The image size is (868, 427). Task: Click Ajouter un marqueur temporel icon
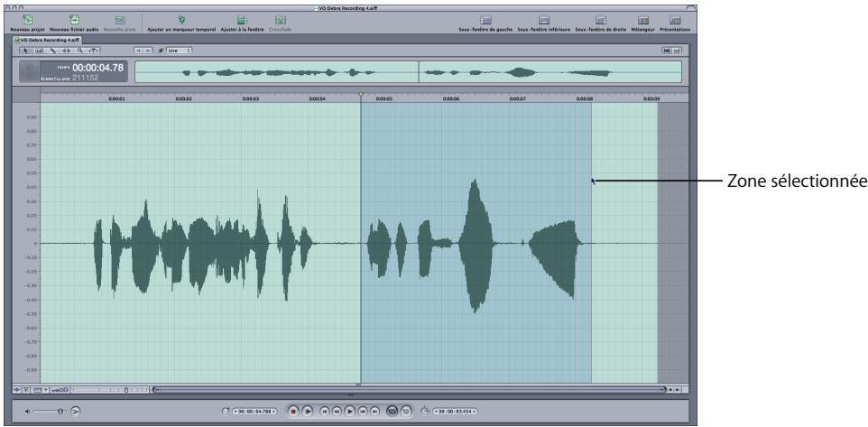(181, 20)
